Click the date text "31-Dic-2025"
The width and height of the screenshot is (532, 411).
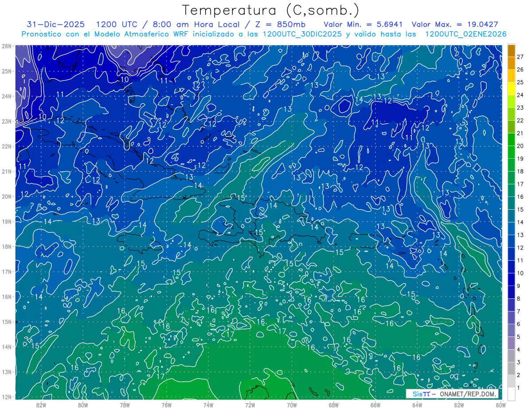pyautogui.click(x=55, y=24)
